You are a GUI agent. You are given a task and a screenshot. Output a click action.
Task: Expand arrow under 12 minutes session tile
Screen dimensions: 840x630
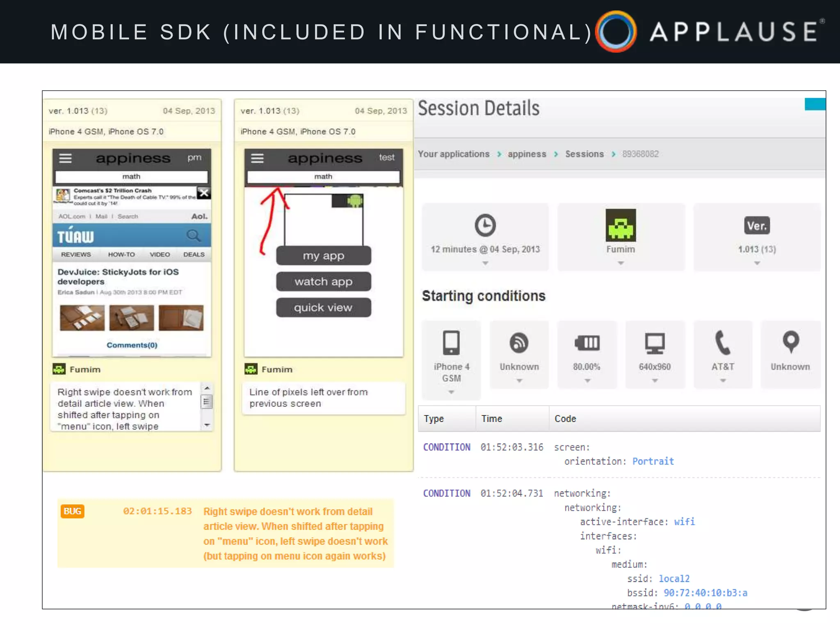point(485,263)
